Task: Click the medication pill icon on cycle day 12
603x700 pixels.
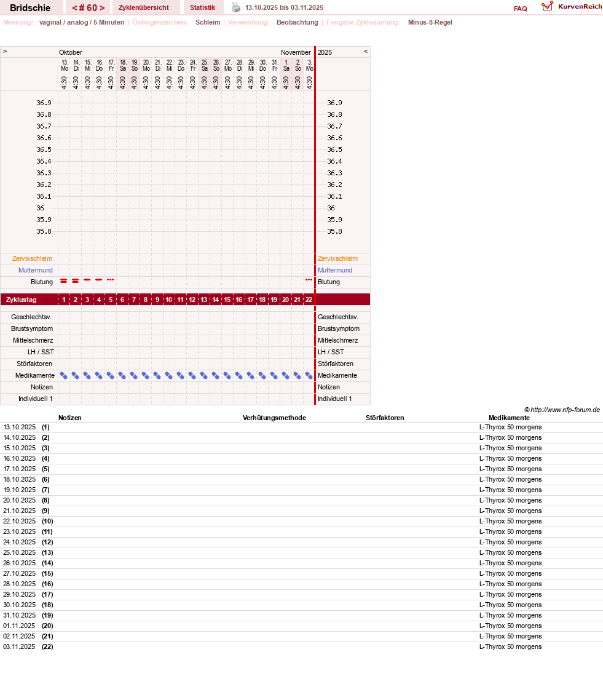Action: point(192,375)
